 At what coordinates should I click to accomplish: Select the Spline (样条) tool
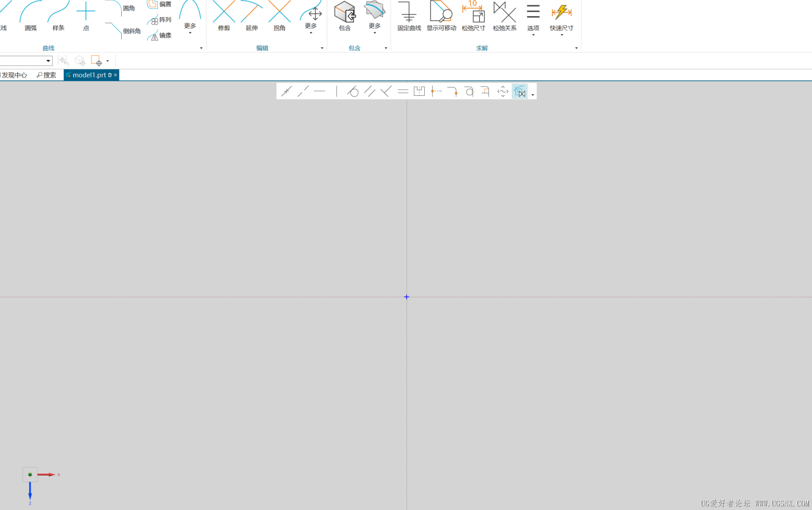58,16
